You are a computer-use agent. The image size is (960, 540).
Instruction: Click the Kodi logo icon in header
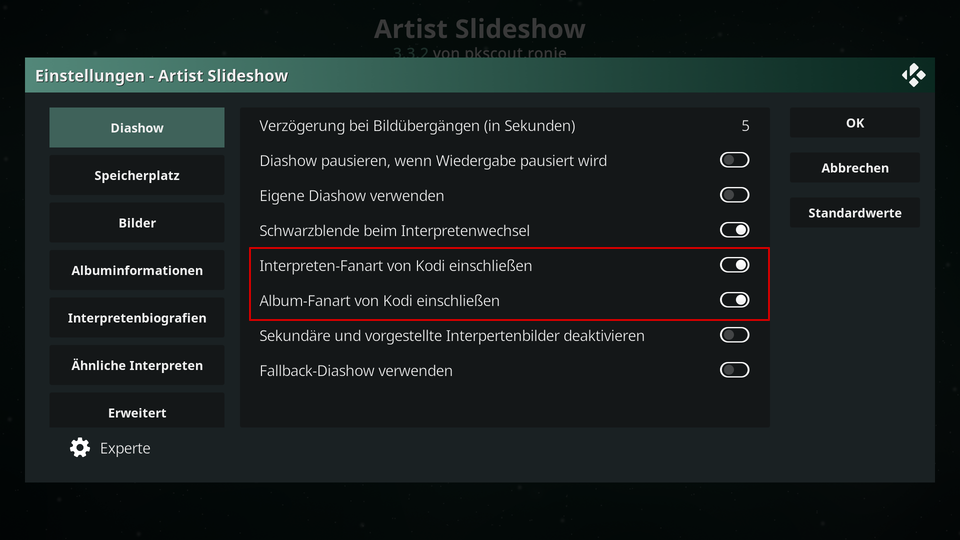[x=913, y=75]
